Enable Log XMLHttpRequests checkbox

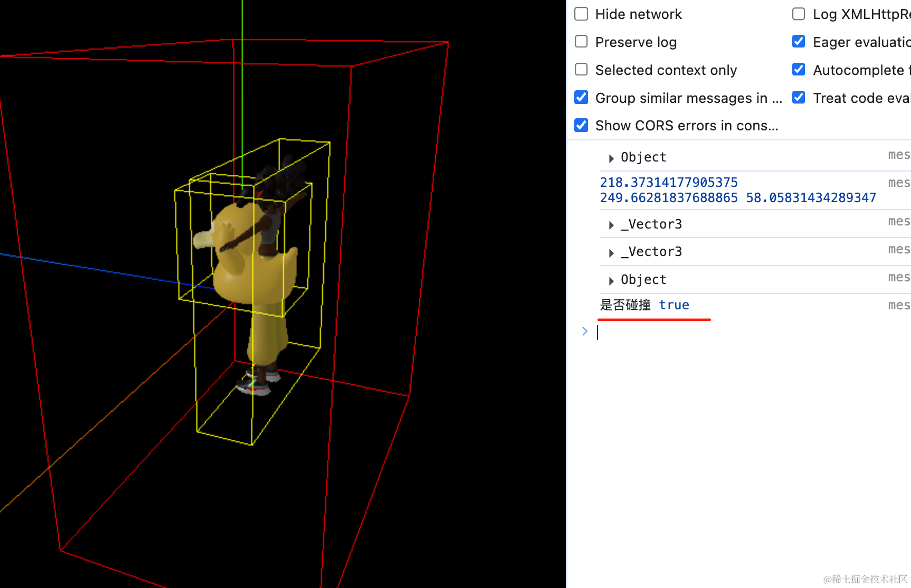pos(799,14)
